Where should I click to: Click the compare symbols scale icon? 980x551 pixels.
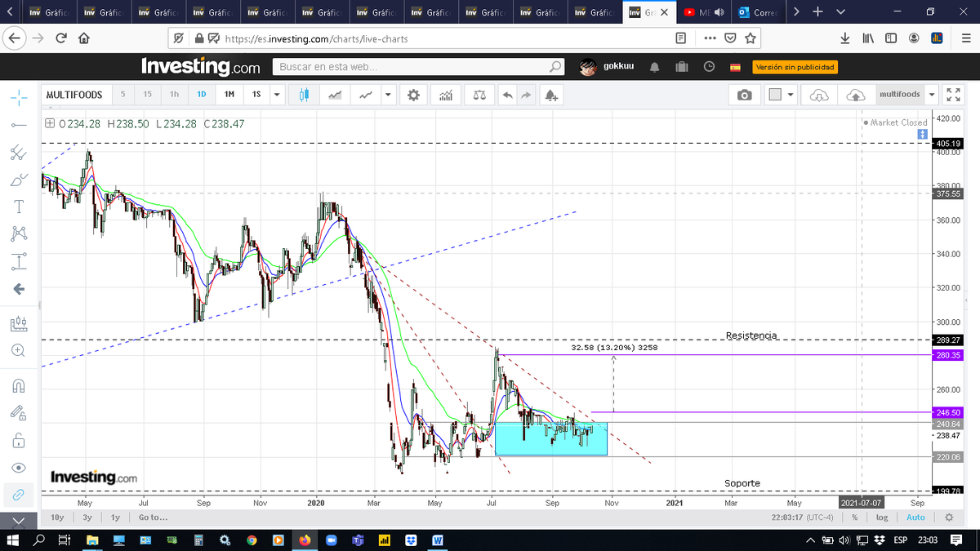(479, 95)
